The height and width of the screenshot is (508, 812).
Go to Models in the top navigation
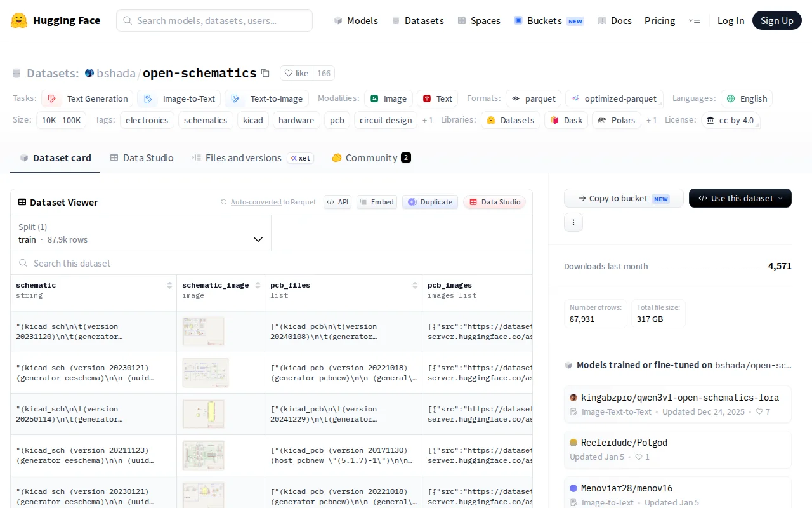356,20
